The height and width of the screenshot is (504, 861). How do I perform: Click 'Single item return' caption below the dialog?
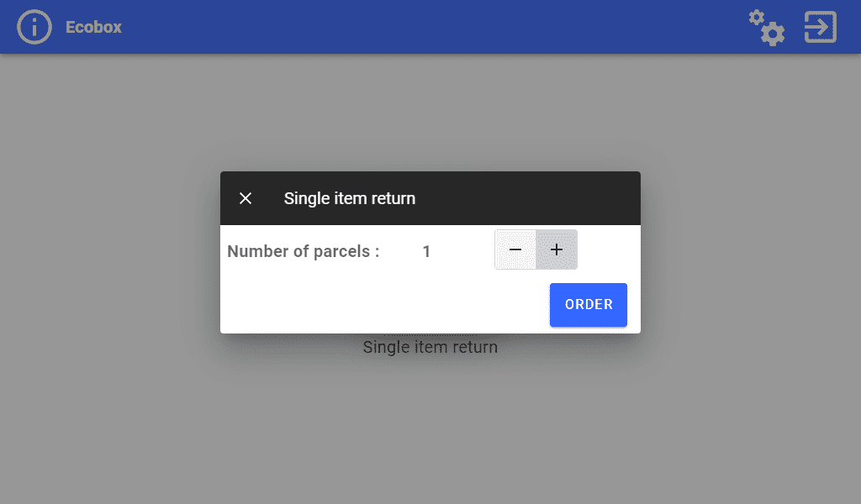click(x=430, y=347)
